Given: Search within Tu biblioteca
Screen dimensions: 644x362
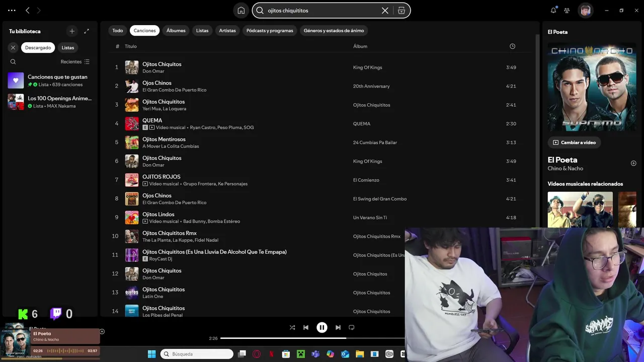Looking at the screenshot, I should (x=13, y=62).
